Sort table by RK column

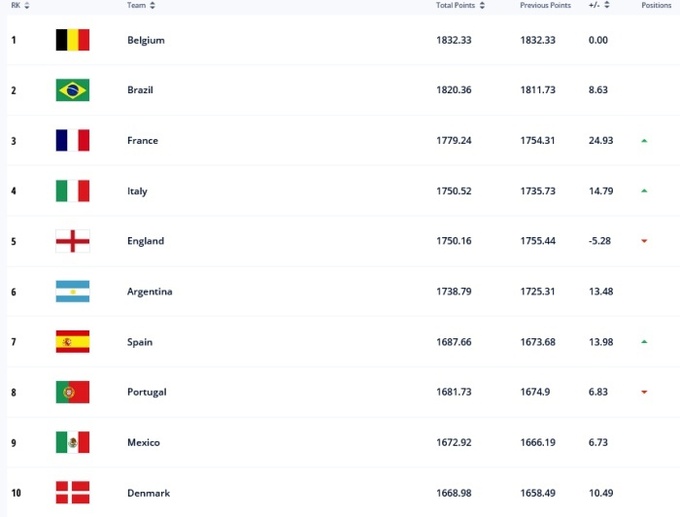point(20,6)
